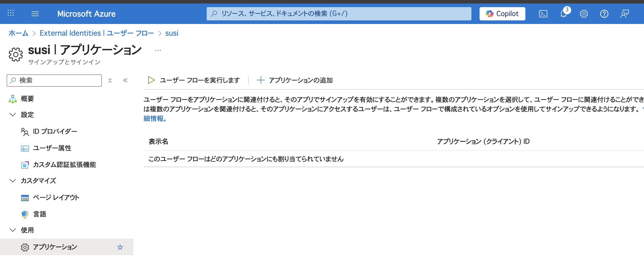Collapse the 使用 section
Viewport: 644px width, 262px height.
coord(13,230)
